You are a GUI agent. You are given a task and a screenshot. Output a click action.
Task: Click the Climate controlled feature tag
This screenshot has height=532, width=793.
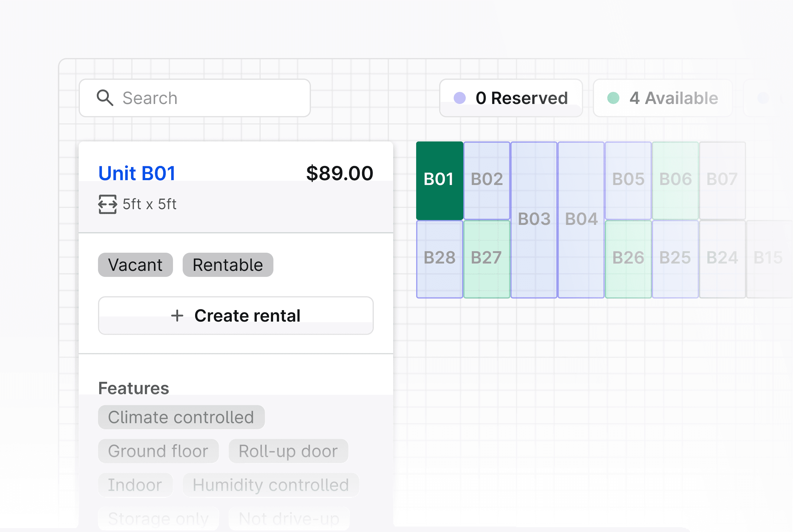(x=181, y=417)
